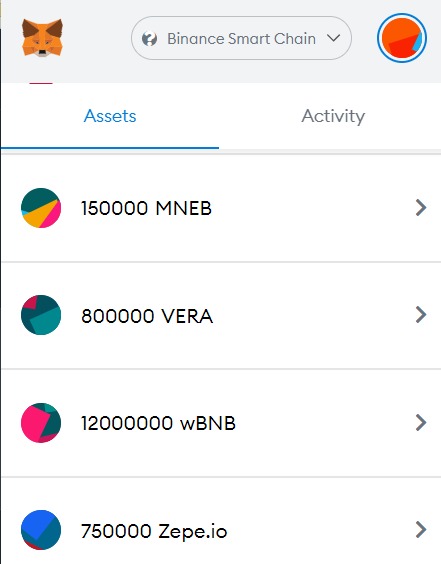Click the Binance Smart Chain label text

(x=241, y=38)
